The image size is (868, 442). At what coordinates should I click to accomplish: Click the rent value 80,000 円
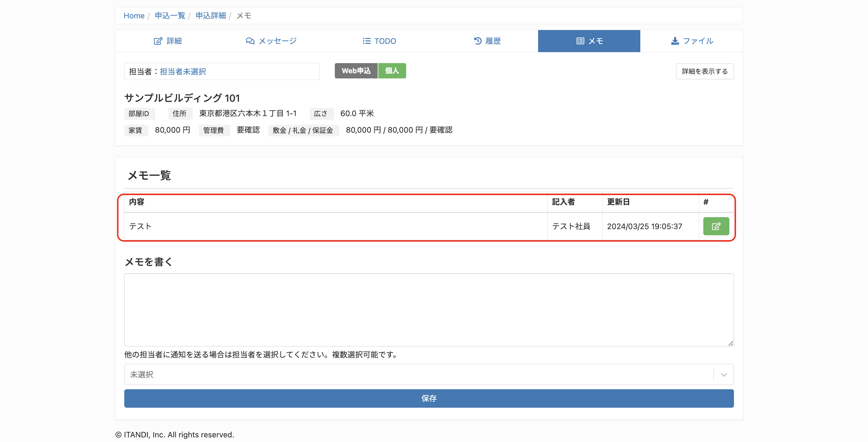point(172,130)
